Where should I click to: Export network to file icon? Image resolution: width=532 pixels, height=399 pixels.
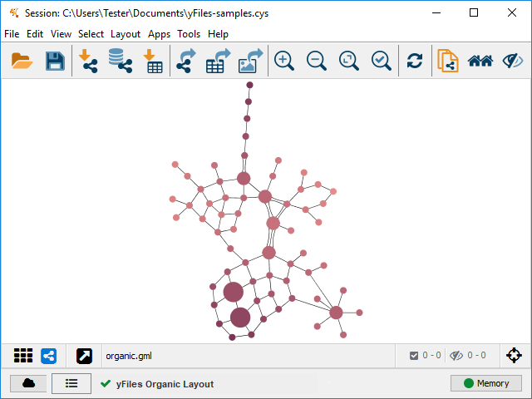[x=186, y=61]
